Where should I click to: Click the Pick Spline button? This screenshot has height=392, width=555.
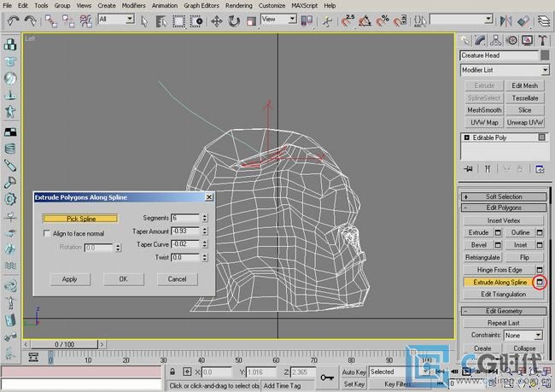(x=80, y=219)
